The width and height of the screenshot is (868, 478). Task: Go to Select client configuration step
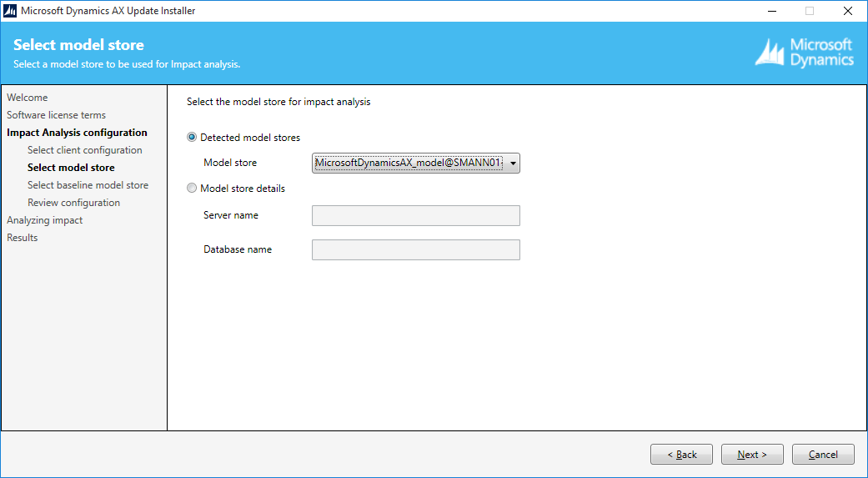[x=85, y=150]
